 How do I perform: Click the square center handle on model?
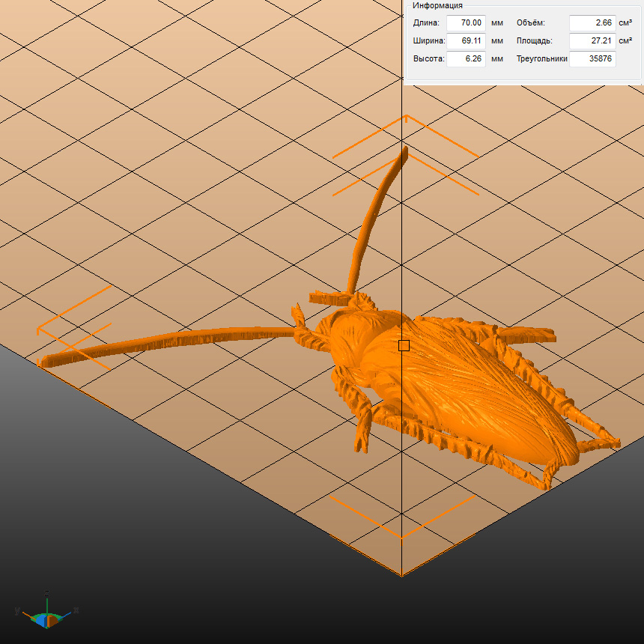(x=404, y=345)
